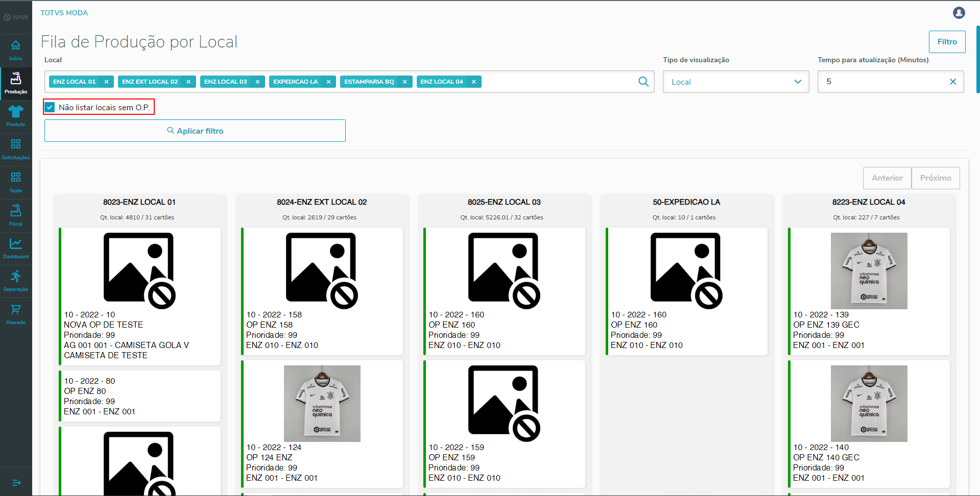This screenshot has width=980, height=496.
Task: Clear the update time field
Action: click(x=952, y=82)
